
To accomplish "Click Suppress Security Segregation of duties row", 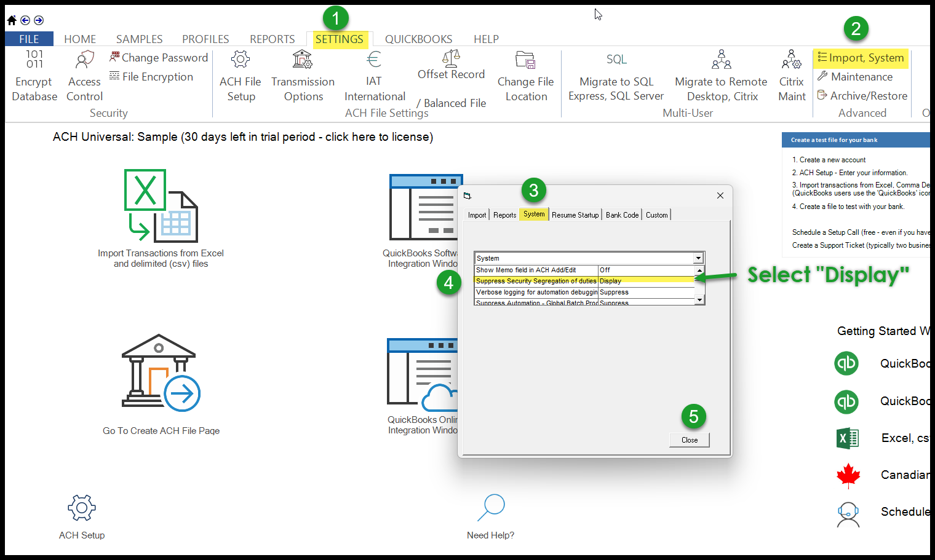I will point(584,281).
